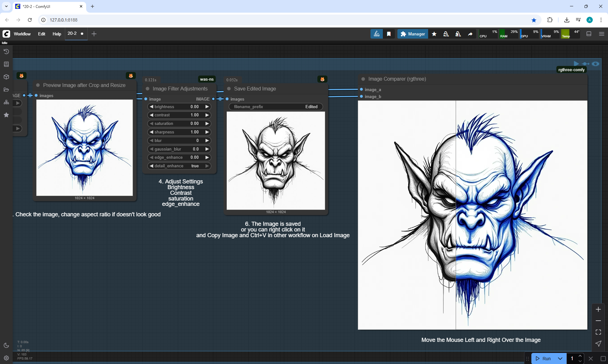Toggle bottom panel icon in top bar
608x364 pixels.
tap(589, 34)
